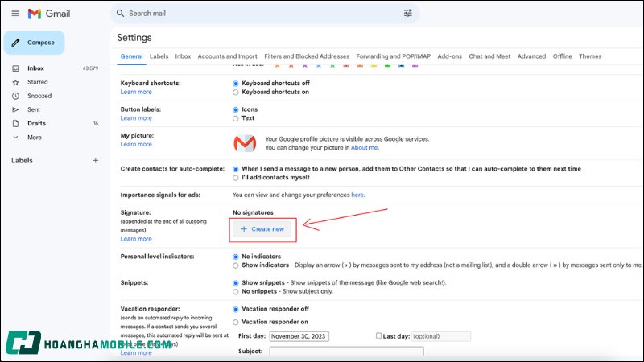Open the main menu hamburger icon

tap(15, 14)
